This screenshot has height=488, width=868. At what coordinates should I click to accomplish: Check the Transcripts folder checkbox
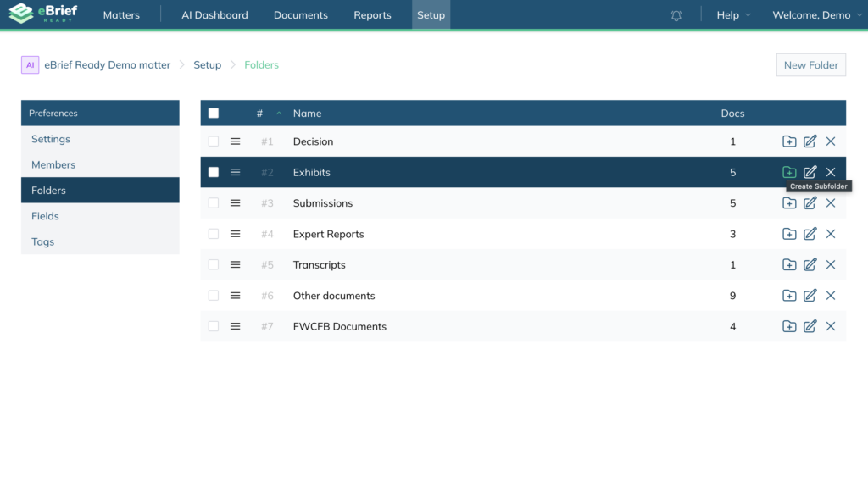pos(213,264)
